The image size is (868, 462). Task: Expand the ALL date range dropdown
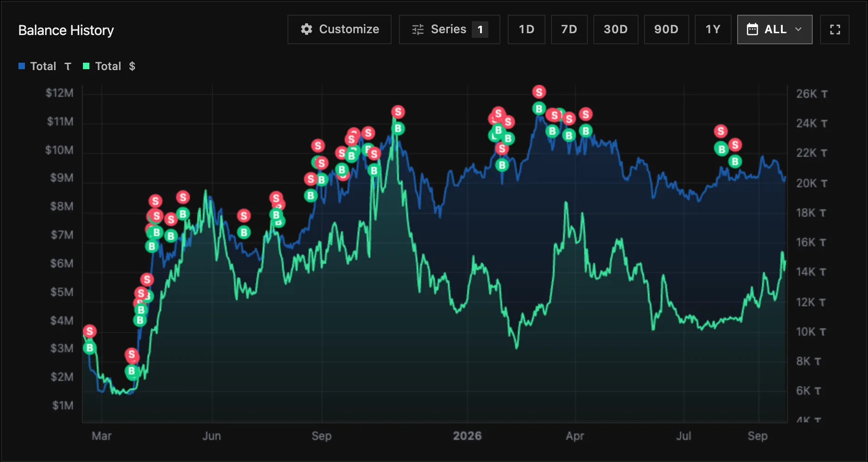775,30
